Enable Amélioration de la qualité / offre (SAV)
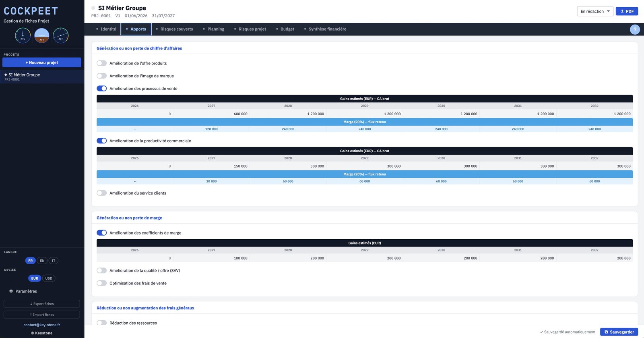Viewport: 644px width, 338px height. tap(102, 271)
